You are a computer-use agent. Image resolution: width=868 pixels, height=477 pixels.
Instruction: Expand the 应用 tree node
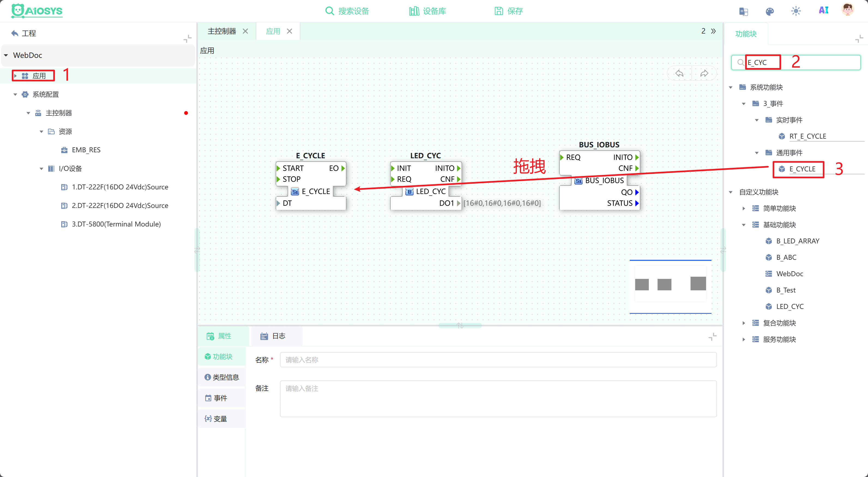click(15, 76)
